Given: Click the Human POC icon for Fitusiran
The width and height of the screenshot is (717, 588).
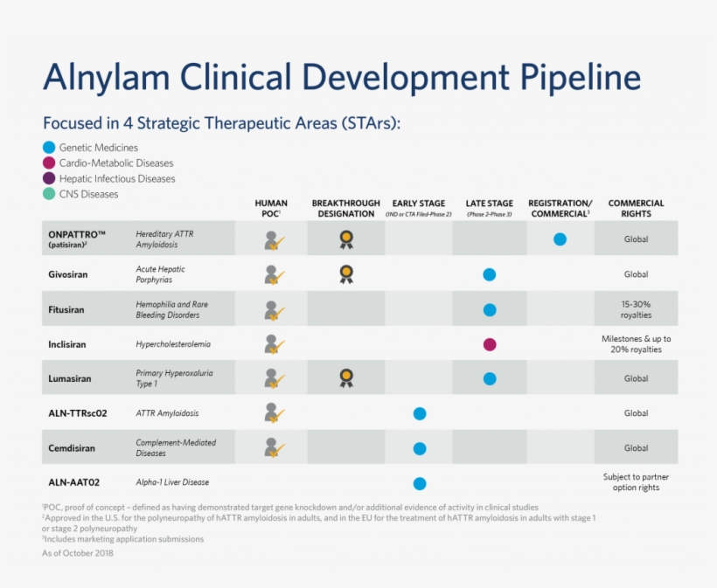Looking at the screenshot, I should 273,308.
